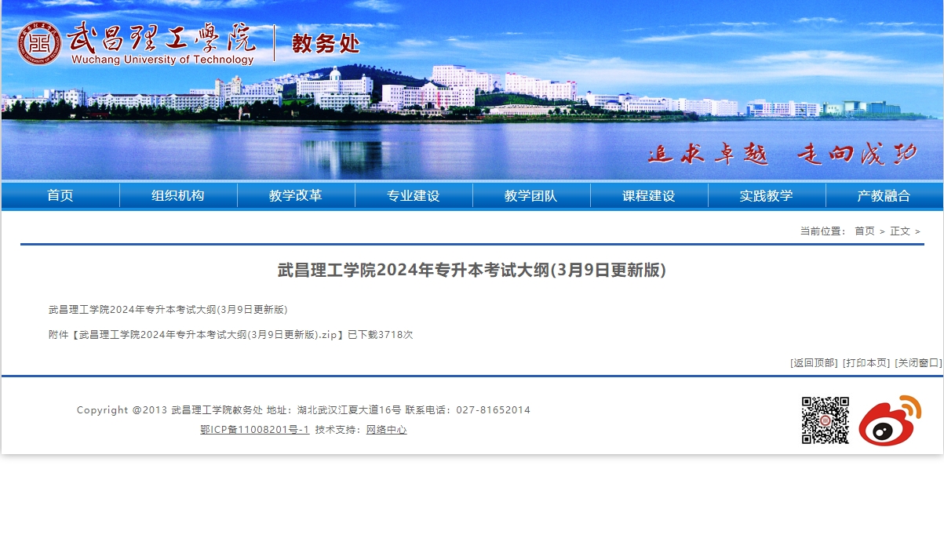The height and width of the screenshot is (560, 944).
Task: Click the 教务处 header title
Action: pyautogui.click(x=326, y=43)
